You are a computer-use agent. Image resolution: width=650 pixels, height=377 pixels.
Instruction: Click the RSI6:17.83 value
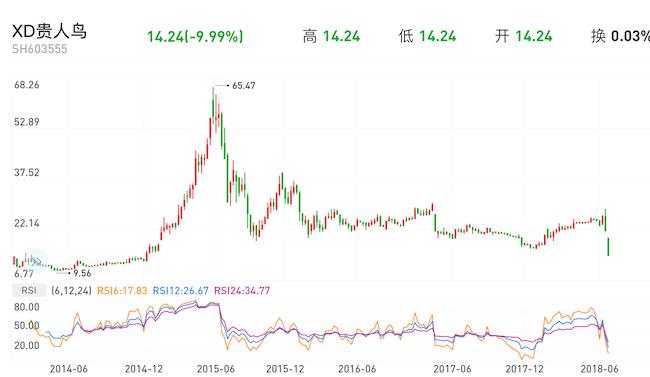click(122, 291)
